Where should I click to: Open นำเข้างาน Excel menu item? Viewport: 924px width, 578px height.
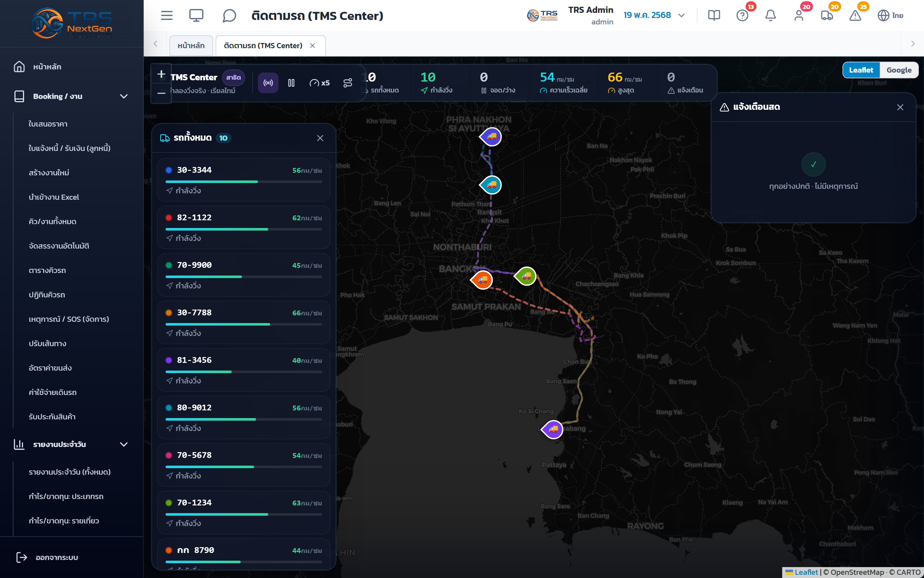point(54,197)
